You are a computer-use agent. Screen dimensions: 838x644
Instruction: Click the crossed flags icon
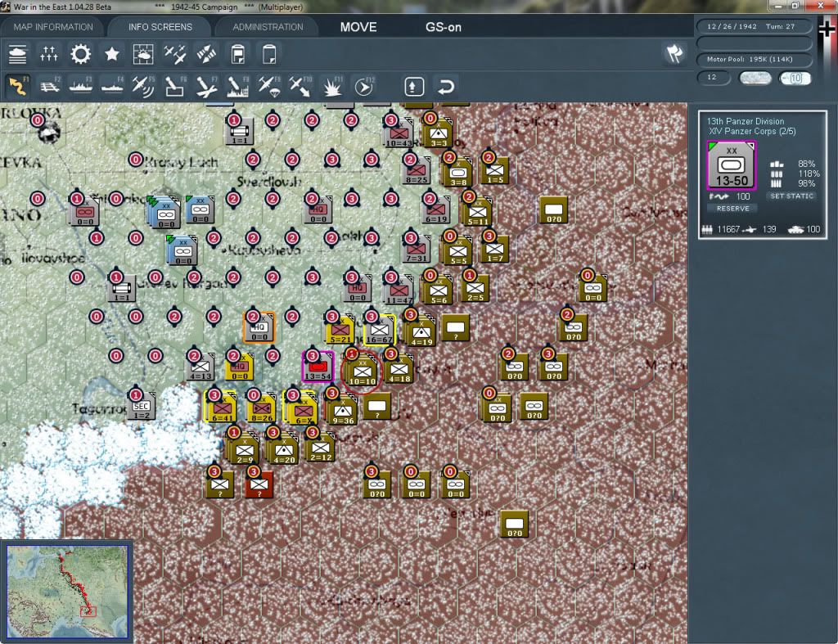(674, 53)
